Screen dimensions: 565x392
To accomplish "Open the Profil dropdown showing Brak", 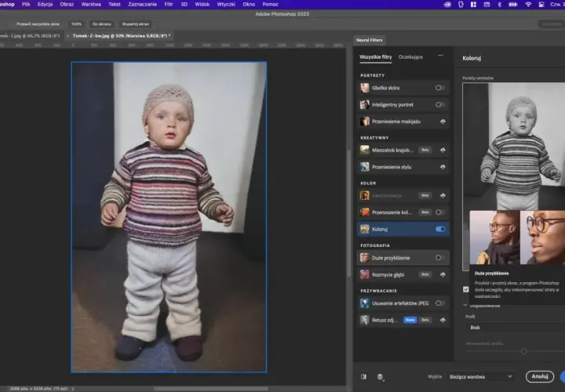I will pos(516,328).
